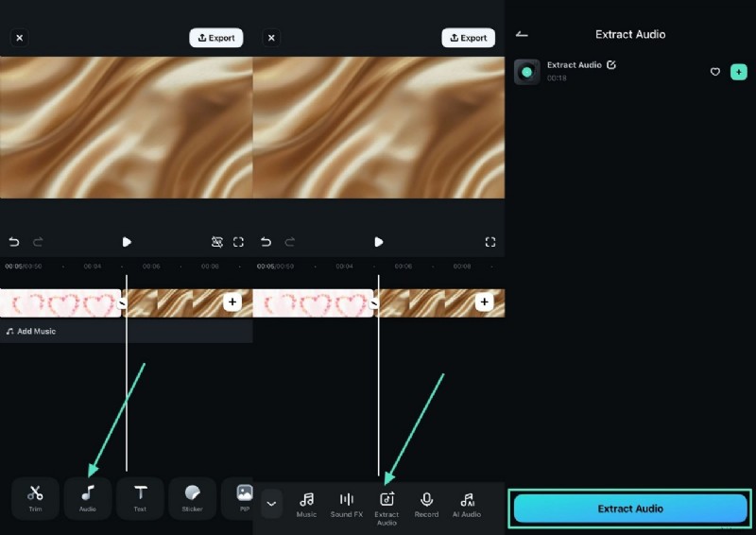Select hearts clip in left timeline

(x=60, y=303)
